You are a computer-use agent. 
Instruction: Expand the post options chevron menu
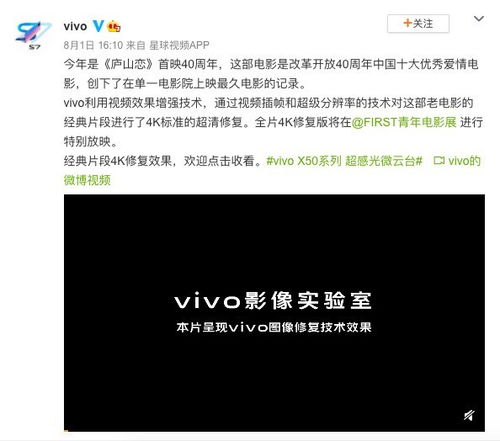click(479, 19)
